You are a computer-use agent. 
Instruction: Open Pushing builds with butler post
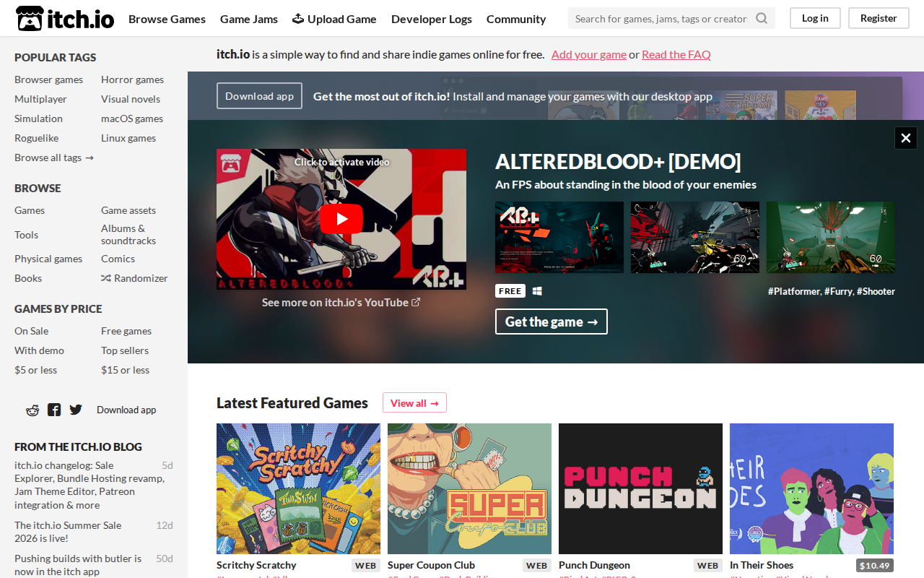(78, 565)
